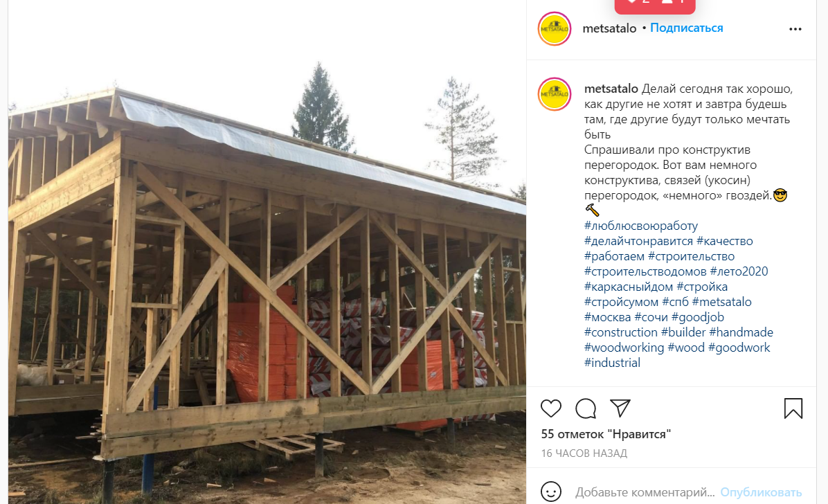The height and width of the screenshot is (504, 828).
Task: View who liked: 55 отметок "Нравится"
Action: click(606, 434)
